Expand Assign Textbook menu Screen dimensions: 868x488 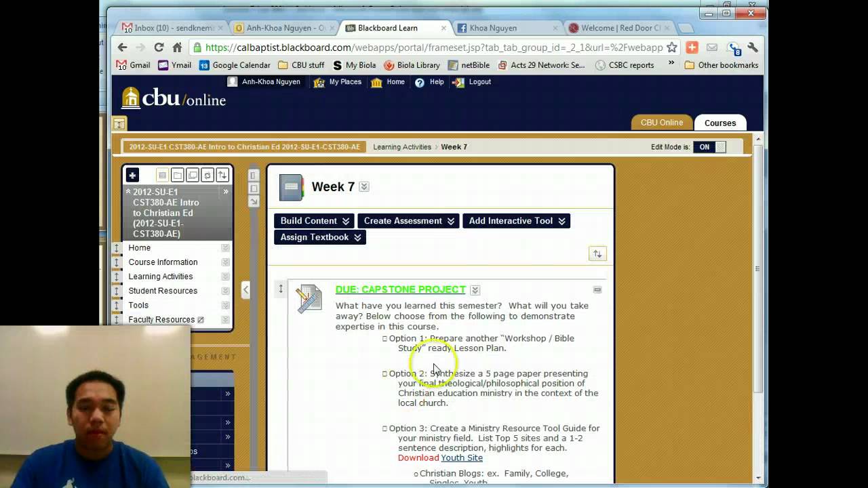click(x=320, y=237)
